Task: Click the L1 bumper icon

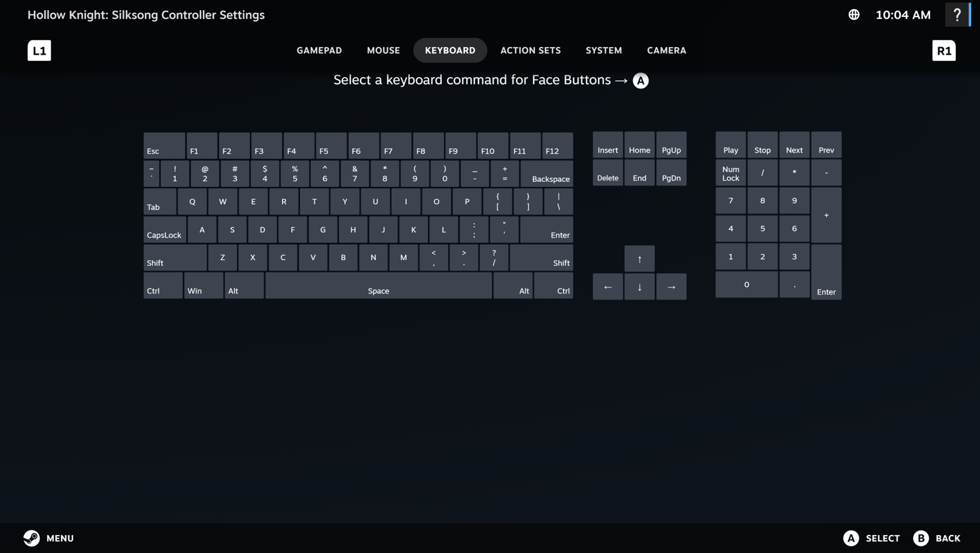Action: tap(39, 51)
